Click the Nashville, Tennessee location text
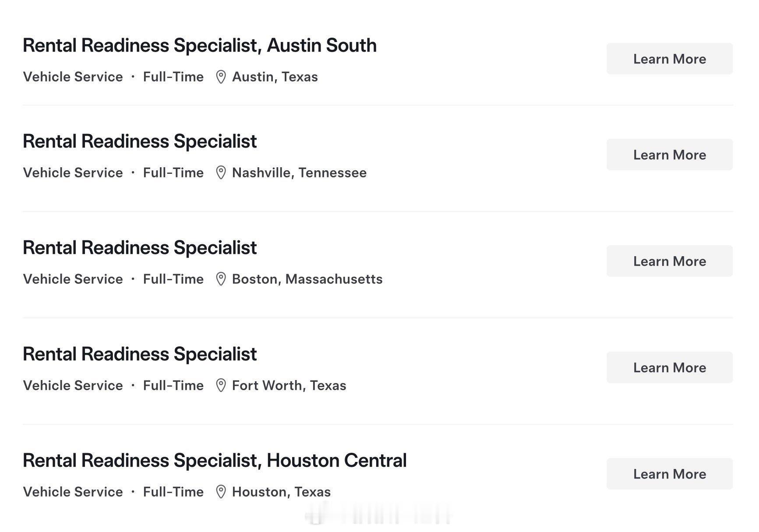 299,173
